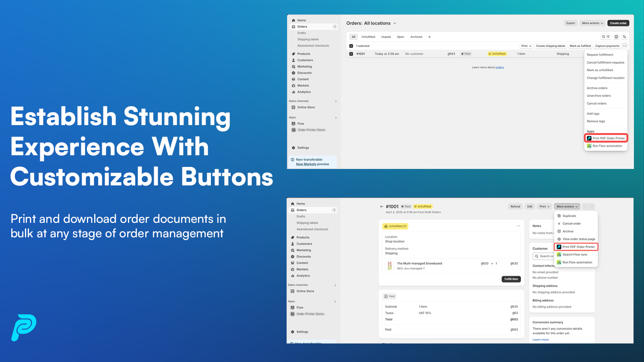Viewport: 644px width, 362px height.
Task: Click the Marketing sidebar icon
Action: [x=294, y=66]
